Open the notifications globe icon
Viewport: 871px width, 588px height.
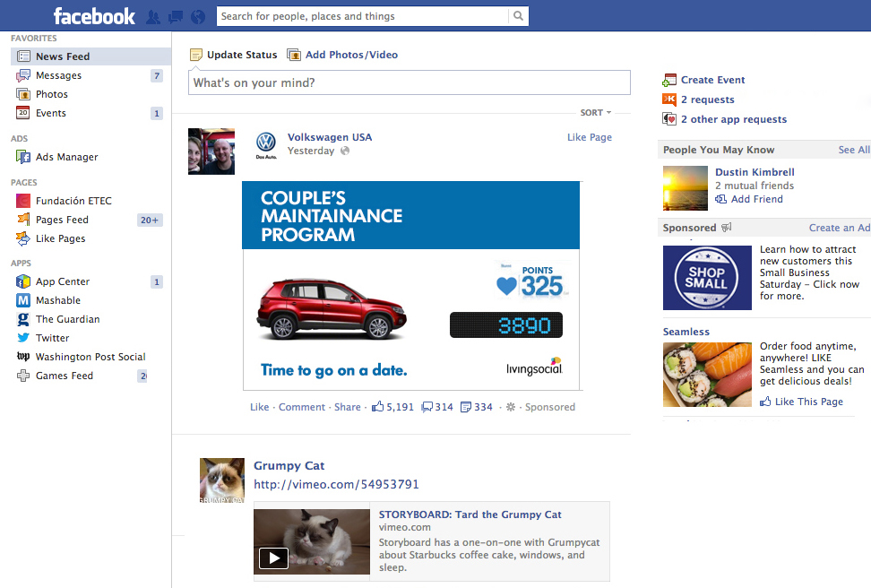(198, 17)
